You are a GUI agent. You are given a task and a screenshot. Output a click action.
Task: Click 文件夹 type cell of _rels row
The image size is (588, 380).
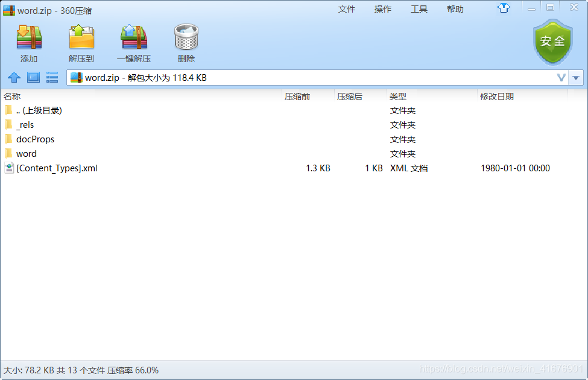pos(403,125)
